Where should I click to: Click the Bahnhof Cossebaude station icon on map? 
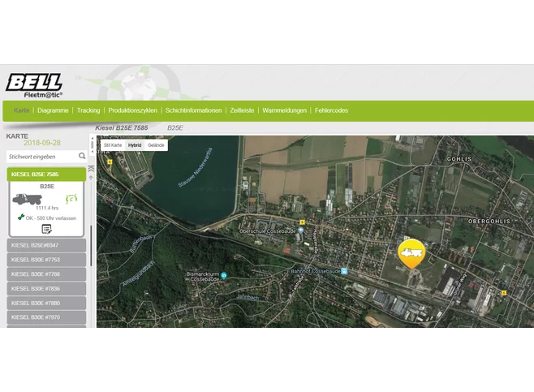click(x=344, y=271)
